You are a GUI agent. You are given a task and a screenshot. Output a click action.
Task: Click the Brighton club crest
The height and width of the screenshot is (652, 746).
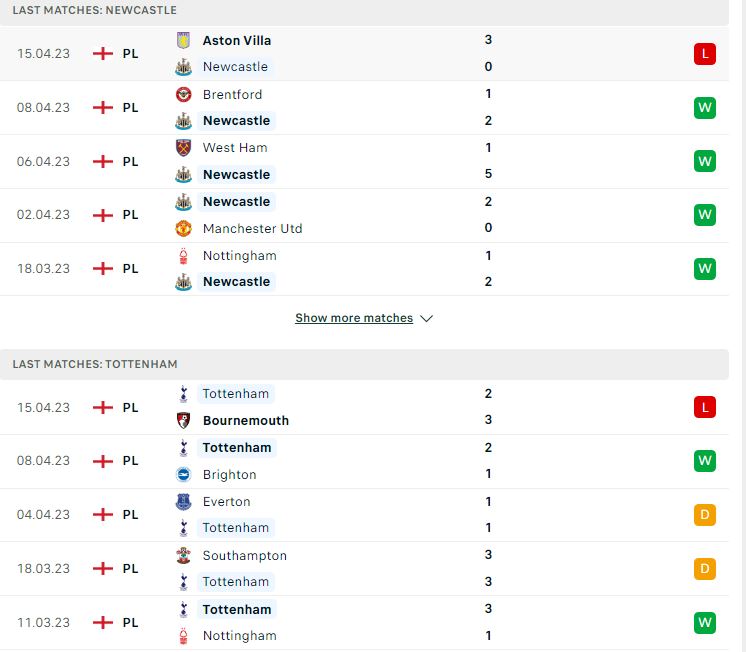pyautogui.click(x=183, y=474)
